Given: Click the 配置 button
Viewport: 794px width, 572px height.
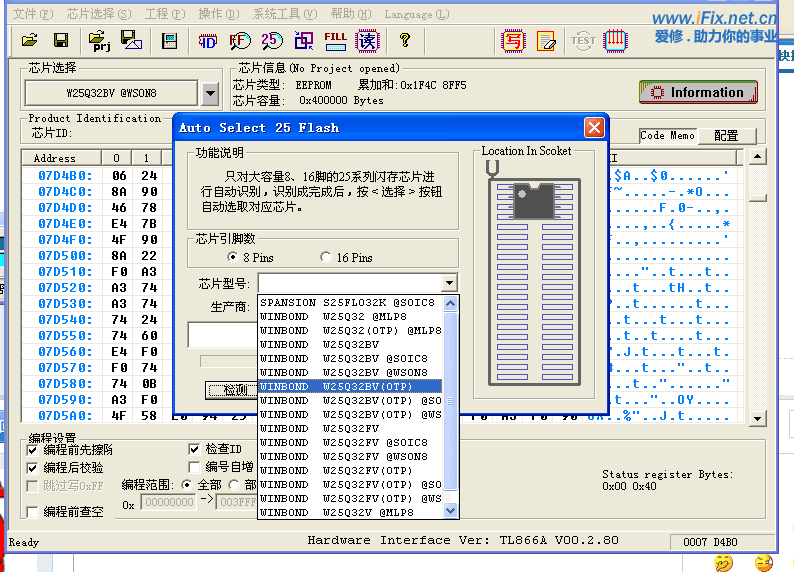Looking at the screenshot, I should coord(726,135).
